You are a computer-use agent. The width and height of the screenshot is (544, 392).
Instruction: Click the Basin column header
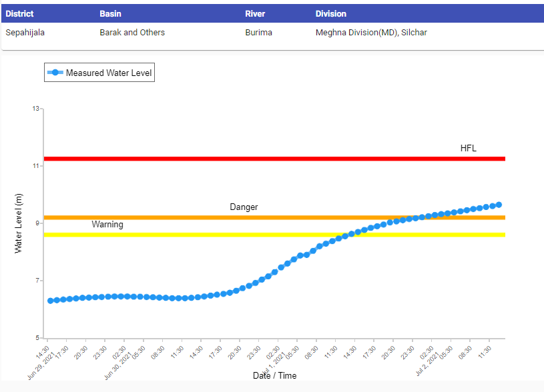click(x=110, y=14)
